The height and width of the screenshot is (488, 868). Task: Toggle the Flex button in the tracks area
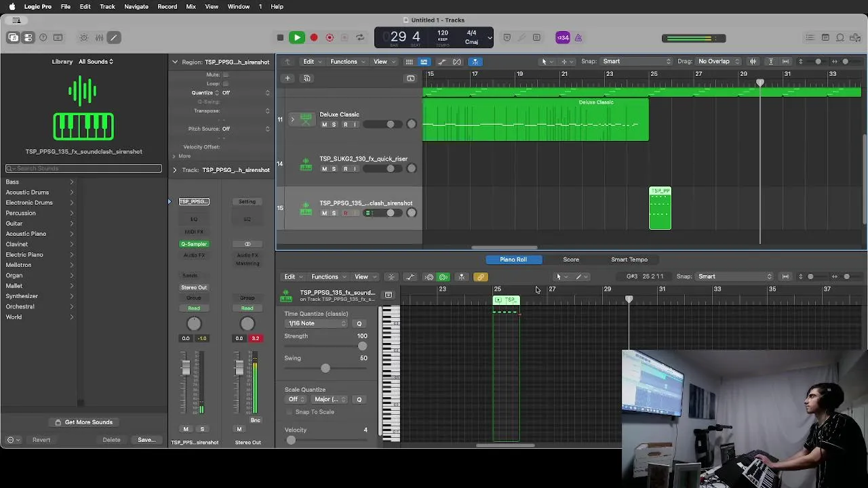pos(456,62)
